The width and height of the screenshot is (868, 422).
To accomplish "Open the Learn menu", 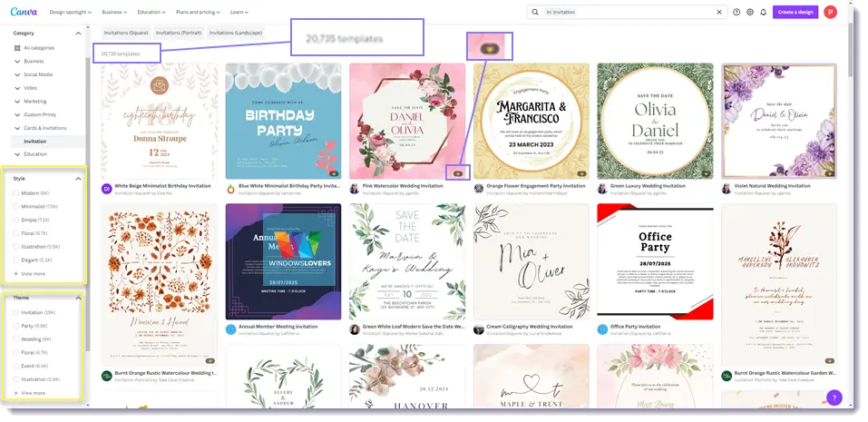I will point(239,12).
